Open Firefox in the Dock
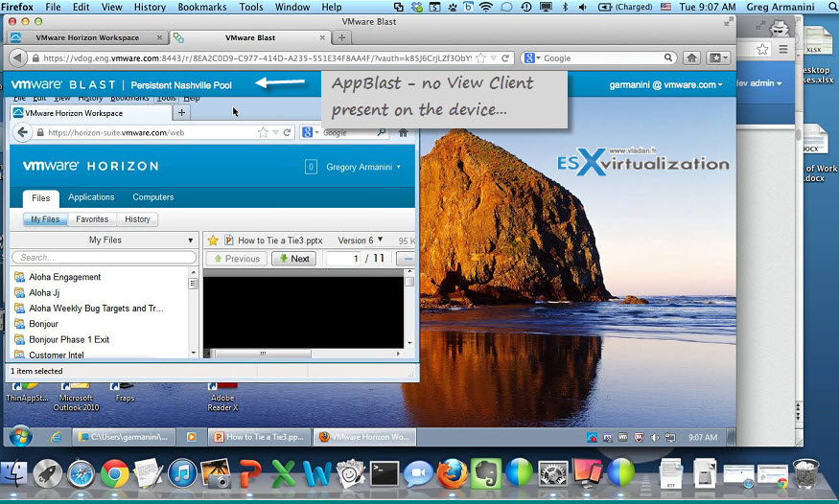 pyautogui.click(x=453, y=473)
